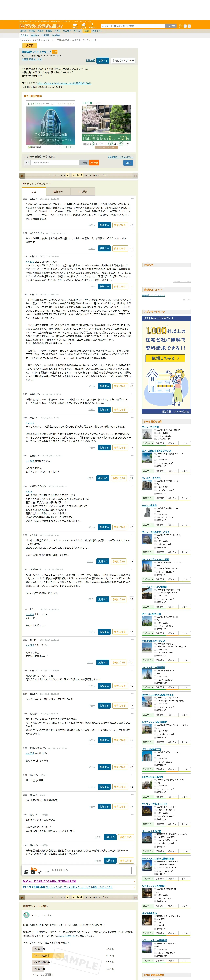Click the さがす search icon in header
Screen dimensions: 210x980
click(83, 26)
